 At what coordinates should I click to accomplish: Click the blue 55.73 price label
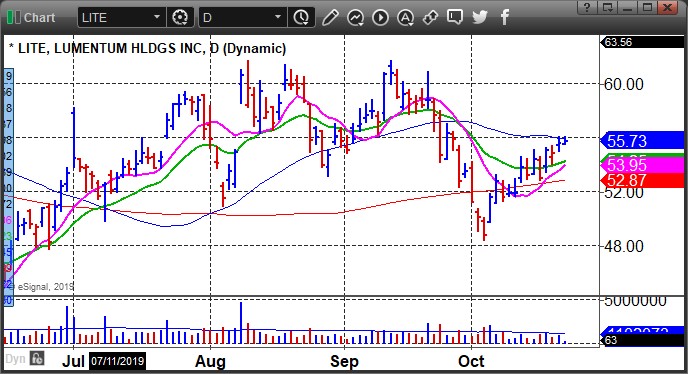pyautogui.click(x=644, y=140)
